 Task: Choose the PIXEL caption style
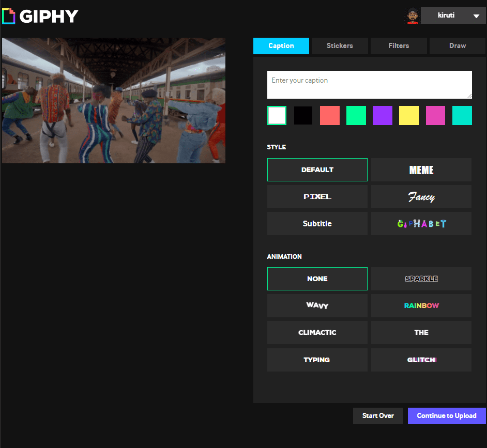[317, 197]
